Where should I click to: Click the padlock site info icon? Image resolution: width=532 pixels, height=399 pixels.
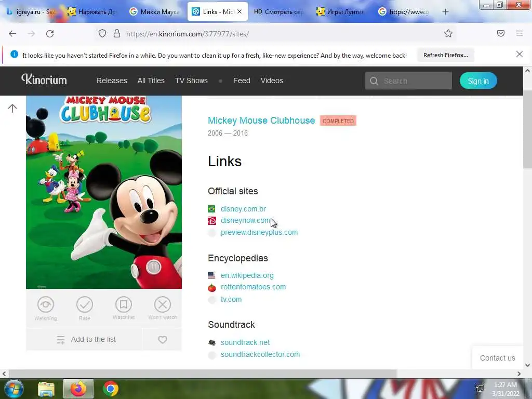[117, 33]
